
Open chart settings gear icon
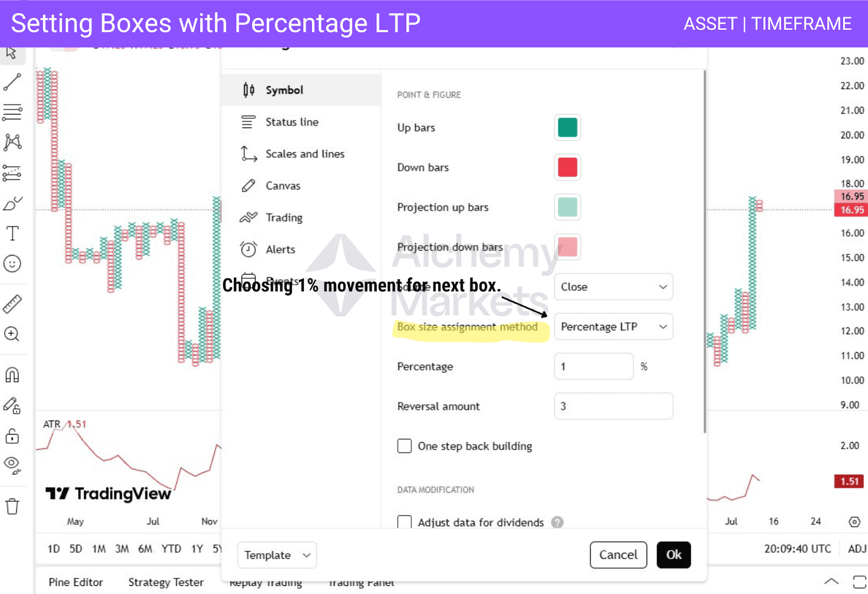(x=854, y=522)
